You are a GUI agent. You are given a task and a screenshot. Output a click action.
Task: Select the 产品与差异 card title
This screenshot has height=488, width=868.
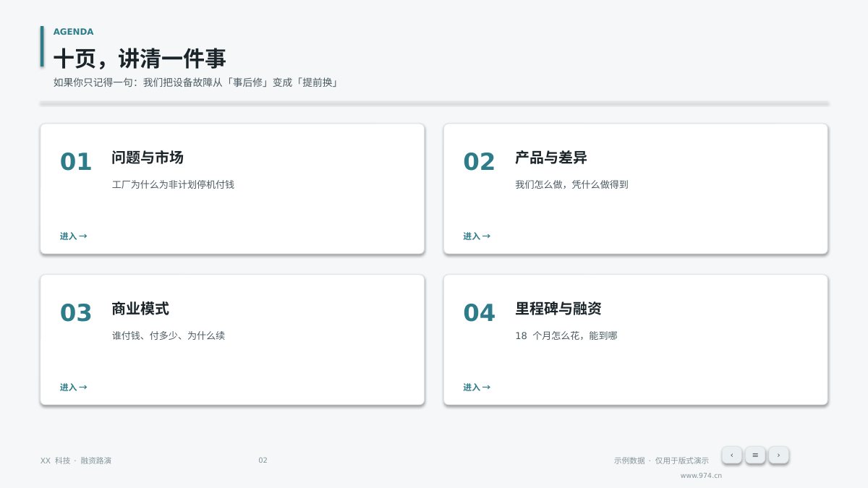point(551,158)
